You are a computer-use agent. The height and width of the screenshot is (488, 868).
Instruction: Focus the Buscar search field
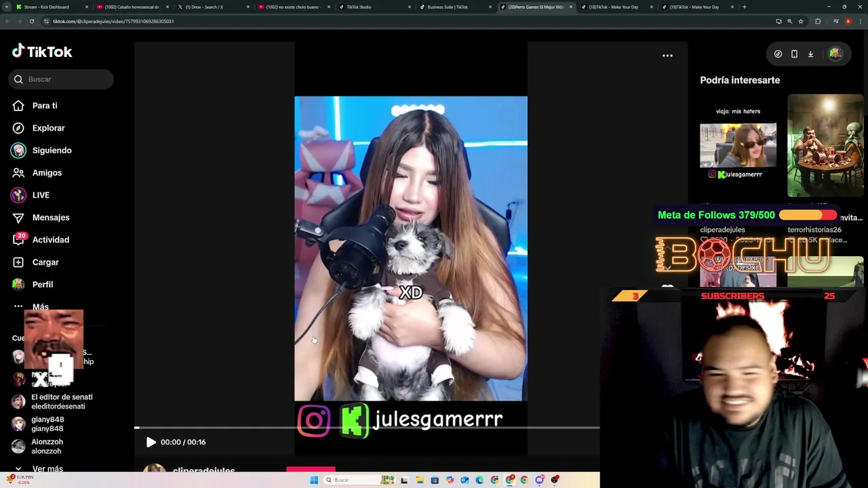click(x=61, y=79)
